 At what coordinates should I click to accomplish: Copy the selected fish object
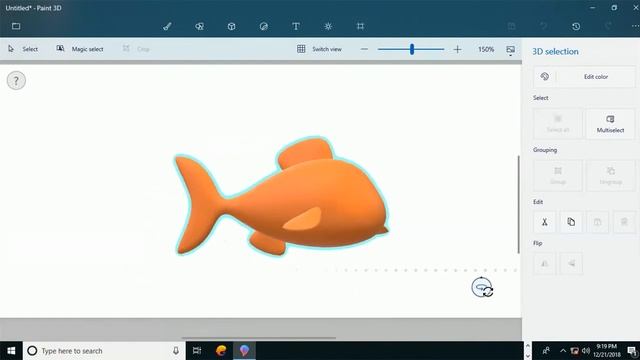click(x=571, y=222)
